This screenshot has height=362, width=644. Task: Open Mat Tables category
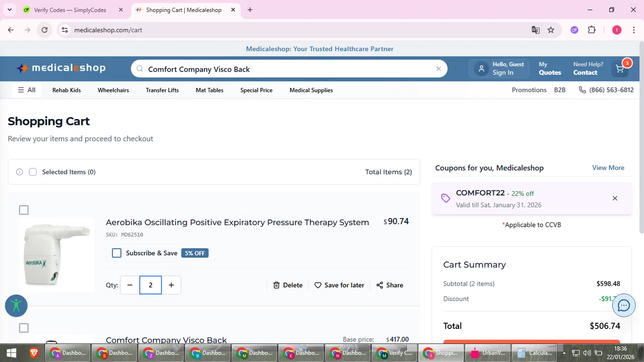pos(210,90)
